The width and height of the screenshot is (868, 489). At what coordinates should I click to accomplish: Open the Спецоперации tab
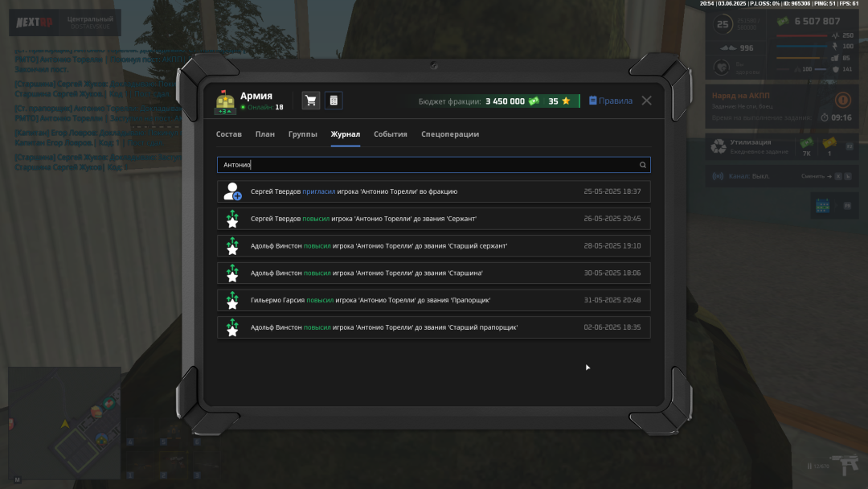450,134
